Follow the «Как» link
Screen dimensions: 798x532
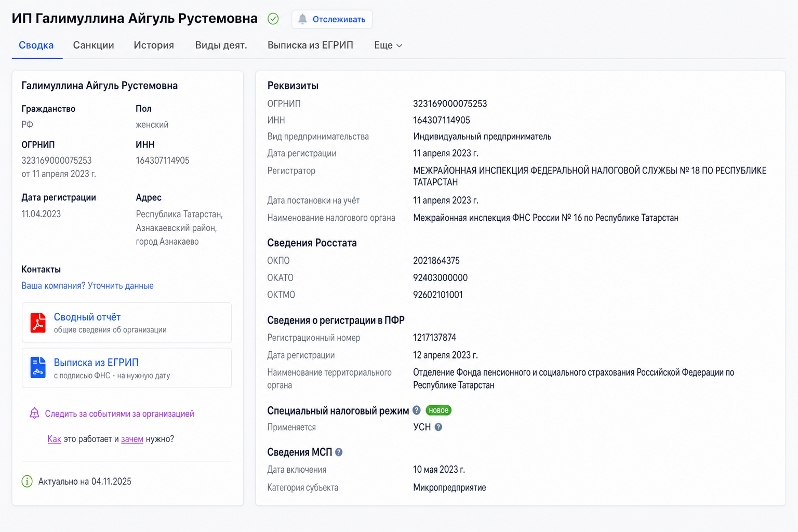tap(55, 439)
